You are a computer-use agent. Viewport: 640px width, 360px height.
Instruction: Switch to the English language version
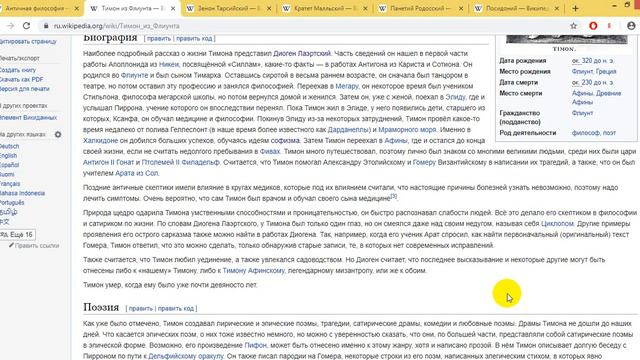(9, 156)
